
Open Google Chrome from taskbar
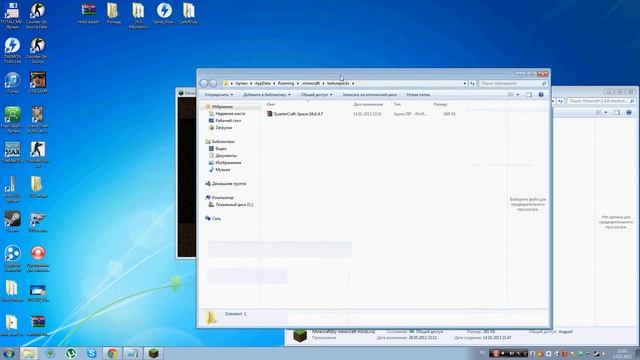[112, 353]
